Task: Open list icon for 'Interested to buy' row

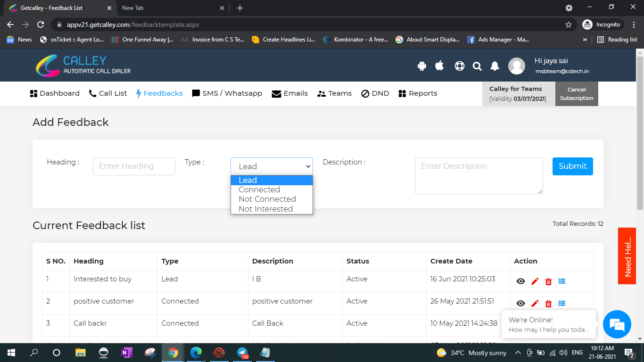Action: click(x=561, y=281)
